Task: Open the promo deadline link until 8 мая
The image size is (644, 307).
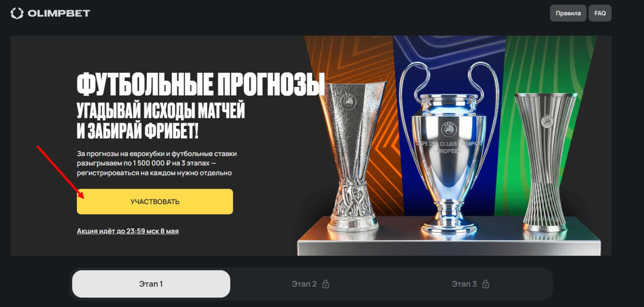Action: (x=128, y=231)
